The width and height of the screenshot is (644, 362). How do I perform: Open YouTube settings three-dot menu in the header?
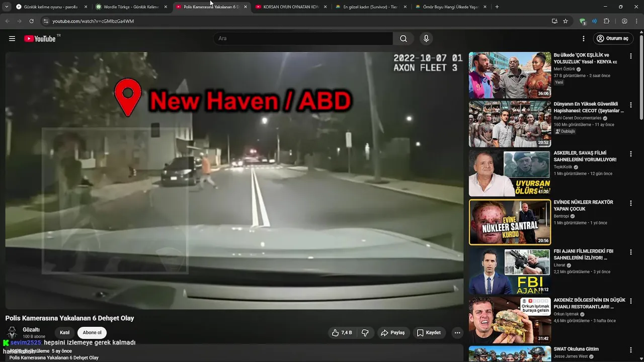584,39
